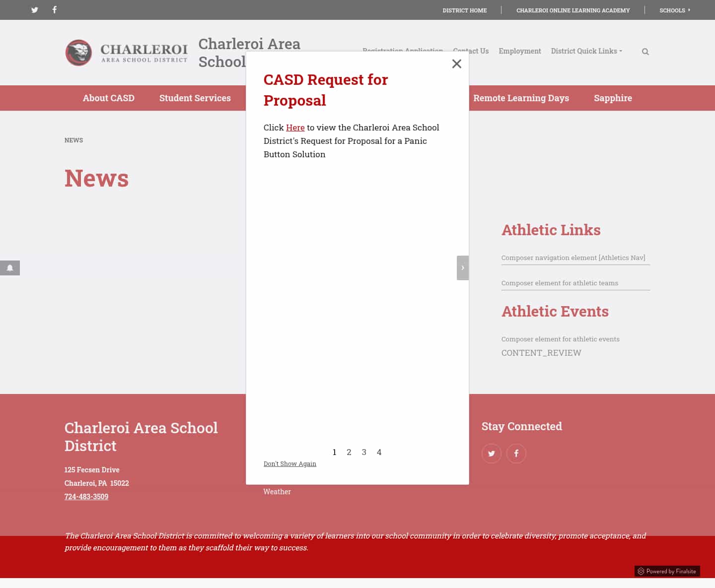Open the notification bell on the left edge
The image size is (715, 588).
(x=10, y=268)
